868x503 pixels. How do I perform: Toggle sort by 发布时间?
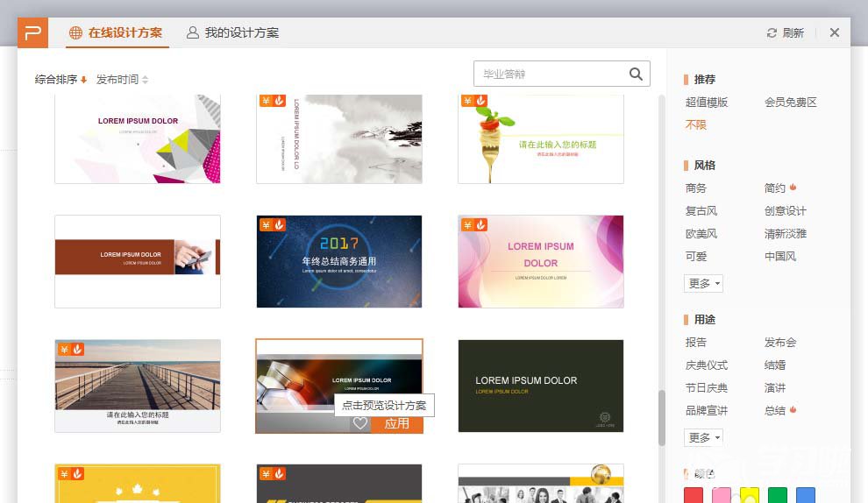[122, 80]
